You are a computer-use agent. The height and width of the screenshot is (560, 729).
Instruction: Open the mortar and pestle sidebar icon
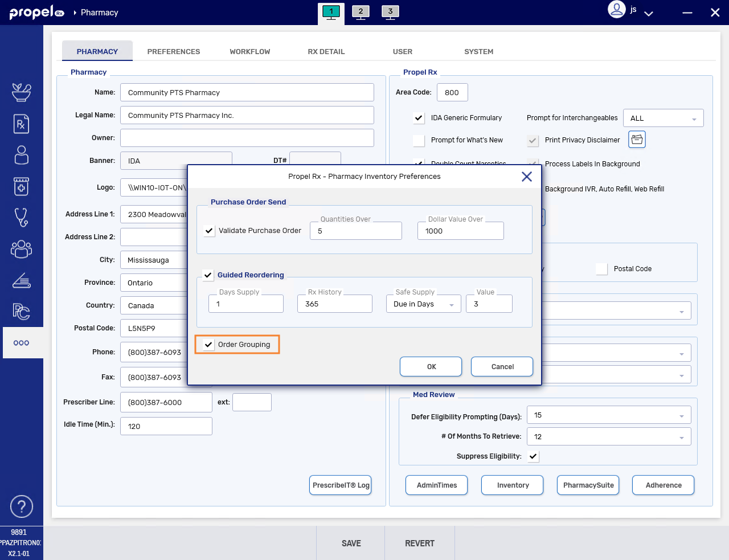tap(21, 92)
